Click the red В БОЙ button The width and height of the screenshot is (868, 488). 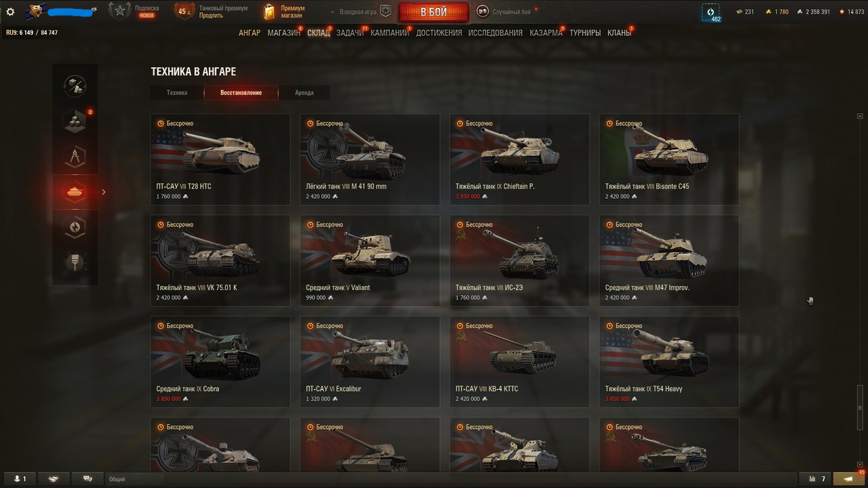click(x=433, y=12)
